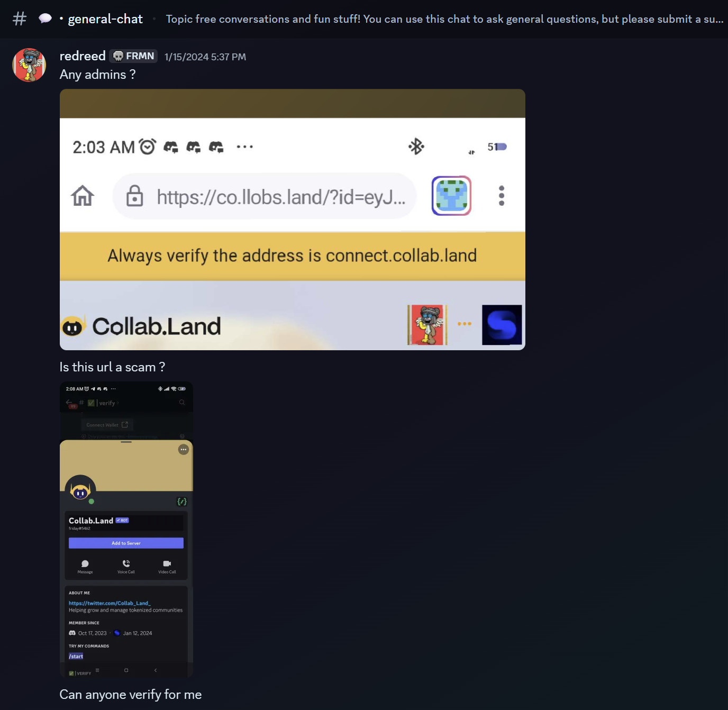Click redreed's profile avatar

[29, 65]
